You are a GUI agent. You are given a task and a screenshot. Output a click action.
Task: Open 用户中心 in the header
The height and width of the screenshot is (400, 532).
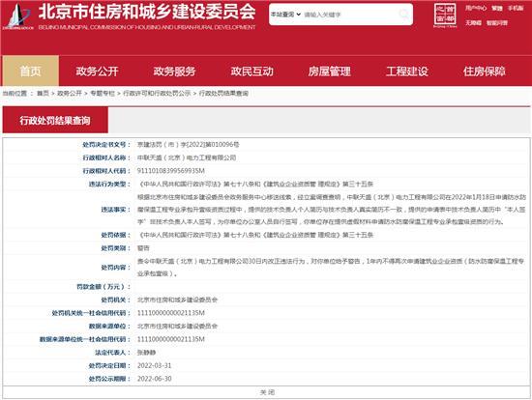[x=476, y=8]
